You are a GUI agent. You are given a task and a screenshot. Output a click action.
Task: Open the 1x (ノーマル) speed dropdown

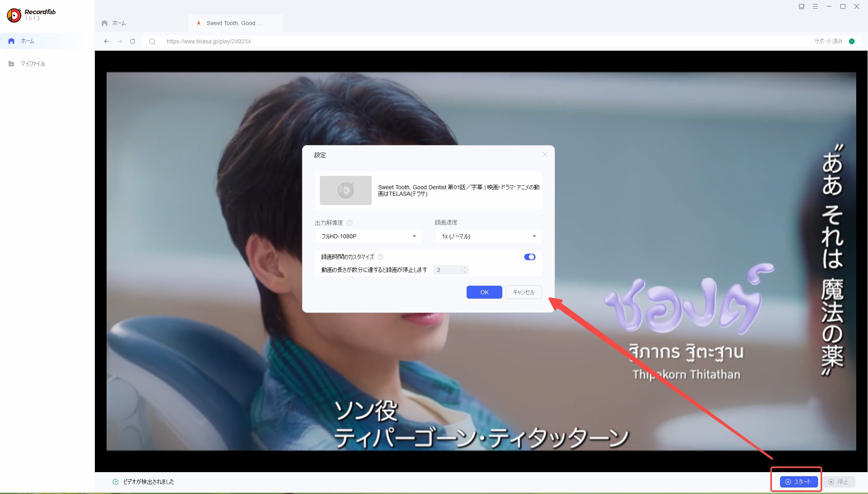488,236
